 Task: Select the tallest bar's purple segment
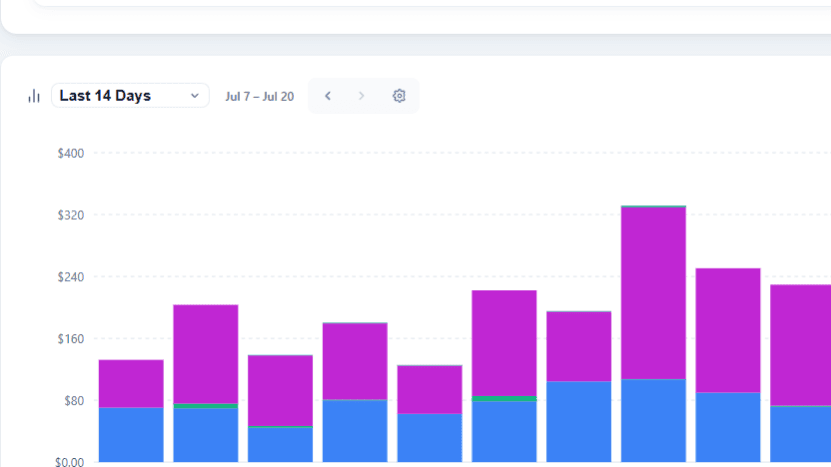653,293
